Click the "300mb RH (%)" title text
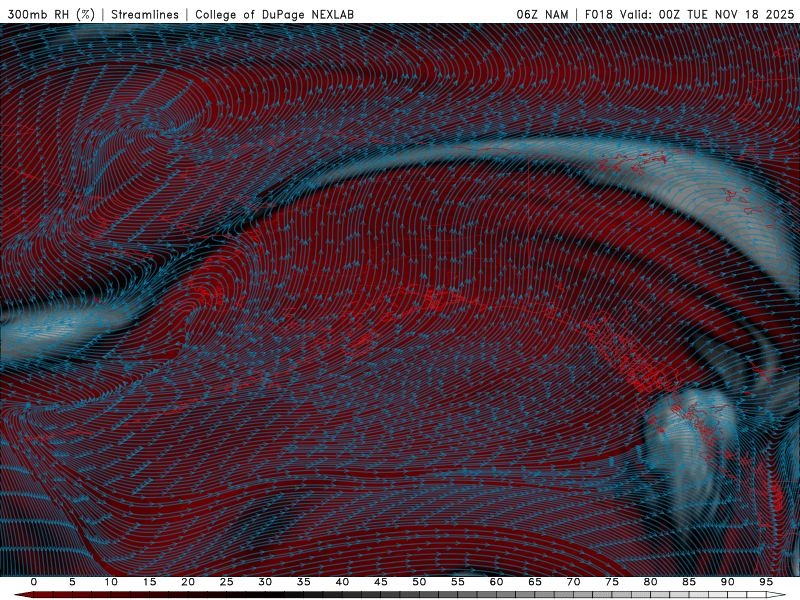800x600 pixels. [51, 14]
